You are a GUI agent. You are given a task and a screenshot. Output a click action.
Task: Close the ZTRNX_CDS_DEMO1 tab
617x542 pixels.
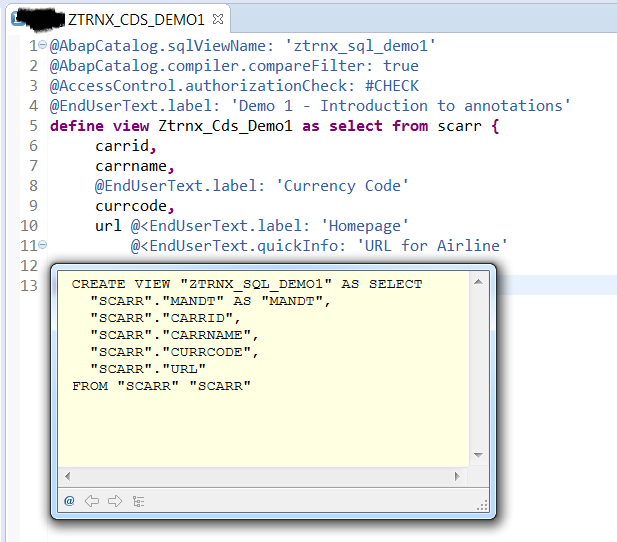[x=218, y=19]
